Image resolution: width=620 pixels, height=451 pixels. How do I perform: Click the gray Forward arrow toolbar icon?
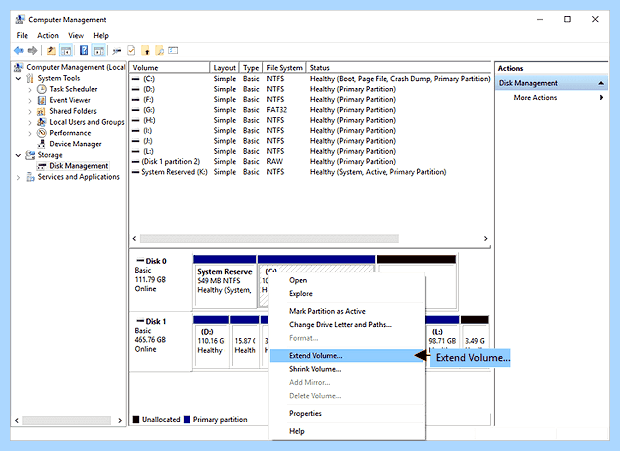(x=33, y=51)
